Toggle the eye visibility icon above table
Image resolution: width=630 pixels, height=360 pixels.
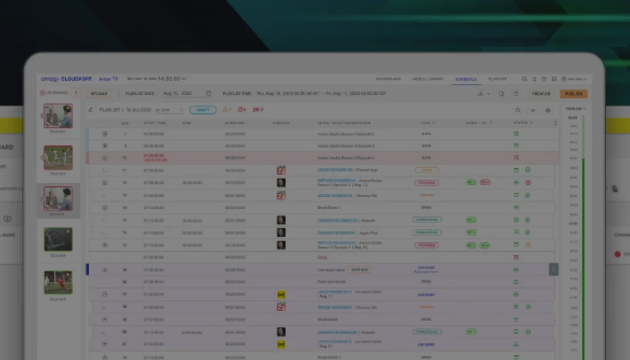(x=533, y=110)
